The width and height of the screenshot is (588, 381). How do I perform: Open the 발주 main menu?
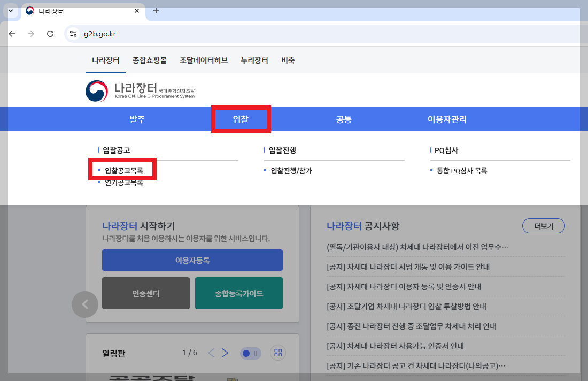137,119
